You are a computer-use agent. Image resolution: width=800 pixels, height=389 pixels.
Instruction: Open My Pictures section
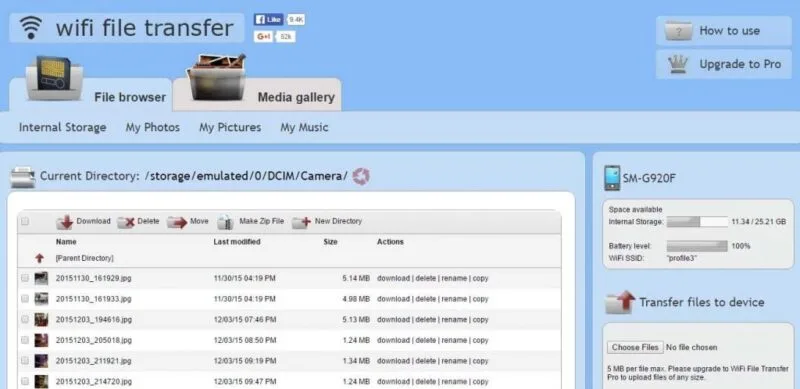(230, 128)
